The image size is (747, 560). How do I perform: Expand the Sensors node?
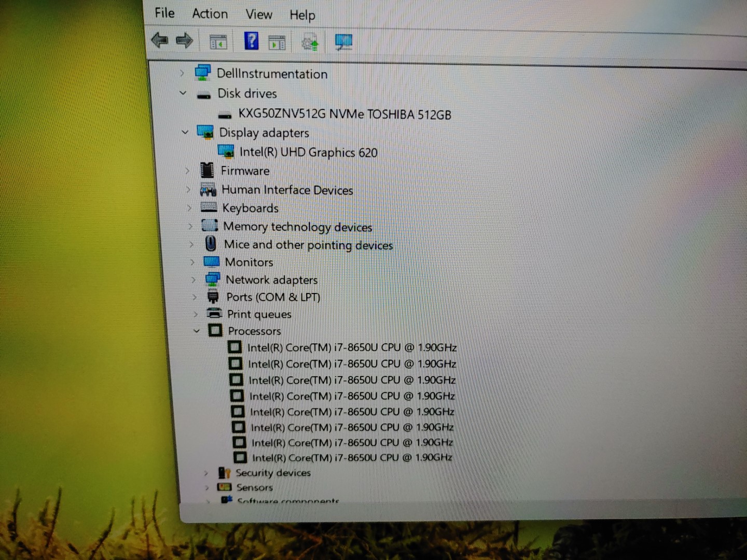(207, 487)
